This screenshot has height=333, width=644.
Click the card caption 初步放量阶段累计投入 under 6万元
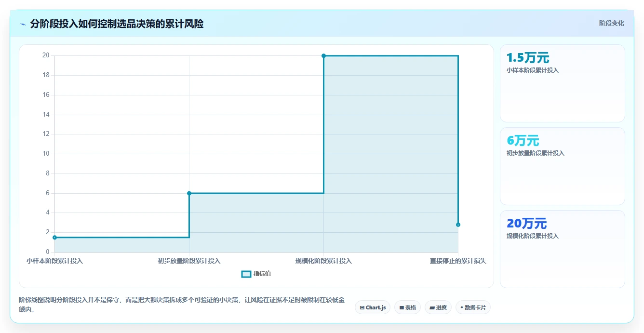[535, 153]
